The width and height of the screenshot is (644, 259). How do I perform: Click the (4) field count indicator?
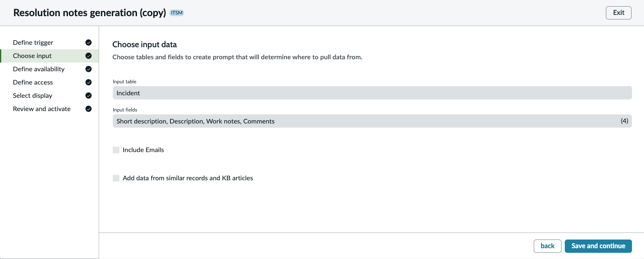coord(624,121)
